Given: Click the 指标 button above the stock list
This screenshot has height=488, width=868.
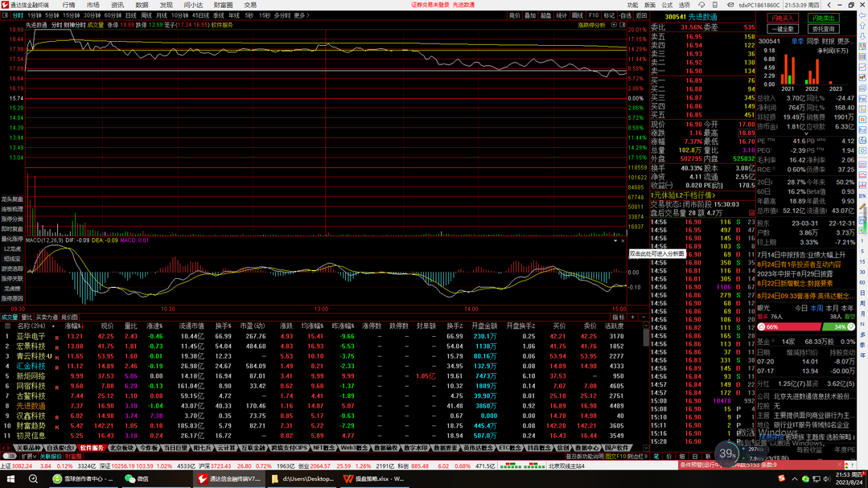Looking at the screenshot, I should pyautogui.click(x=619, y=318).
